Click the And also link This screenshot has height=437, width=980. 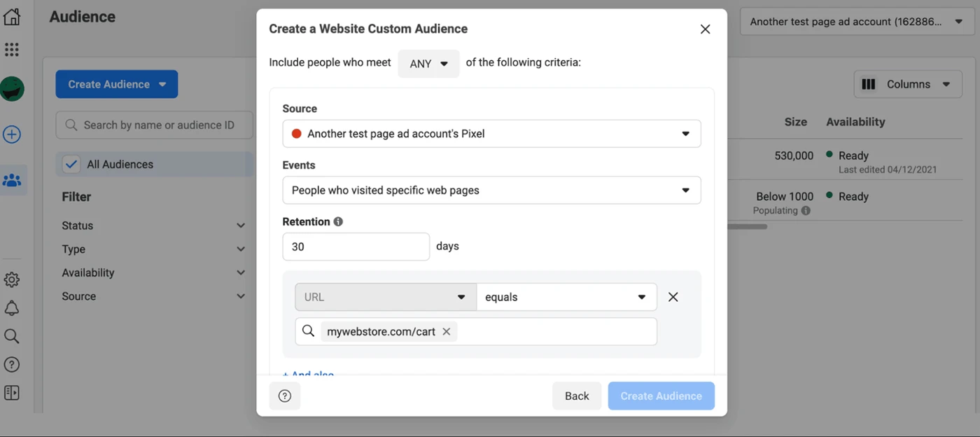coord(309,374)
